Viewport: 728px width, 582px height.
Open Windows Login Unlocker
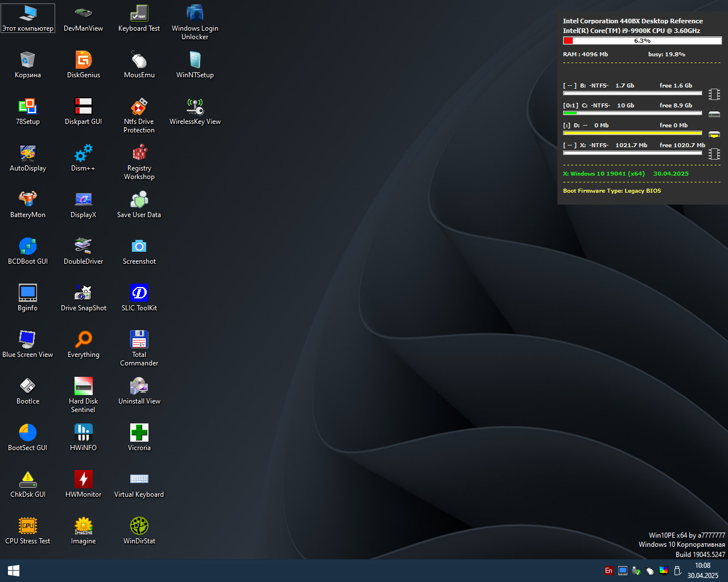(195, 22)
